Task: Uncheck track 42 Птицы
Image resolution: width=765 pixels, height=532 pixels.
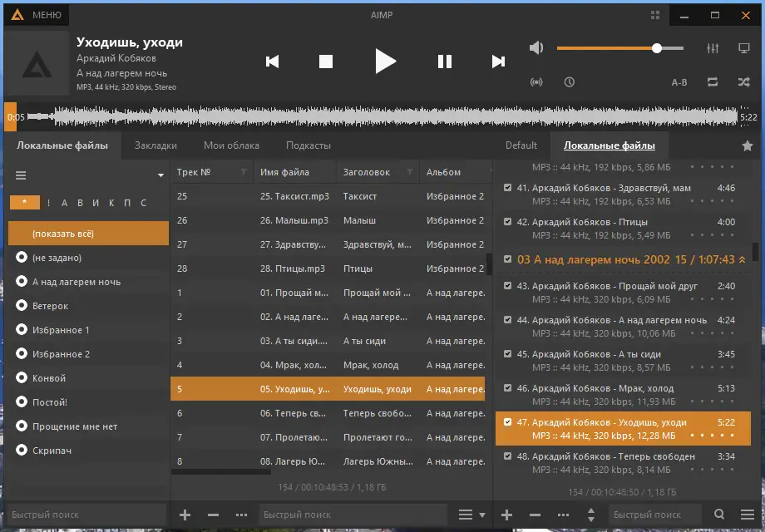Action: (x=507, y=222)
